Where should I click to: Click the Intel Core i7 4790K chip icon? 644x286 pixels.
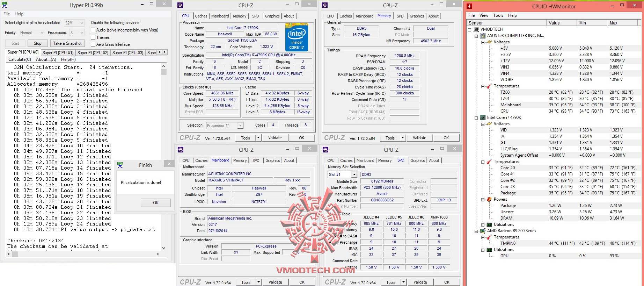coord(483,117)
